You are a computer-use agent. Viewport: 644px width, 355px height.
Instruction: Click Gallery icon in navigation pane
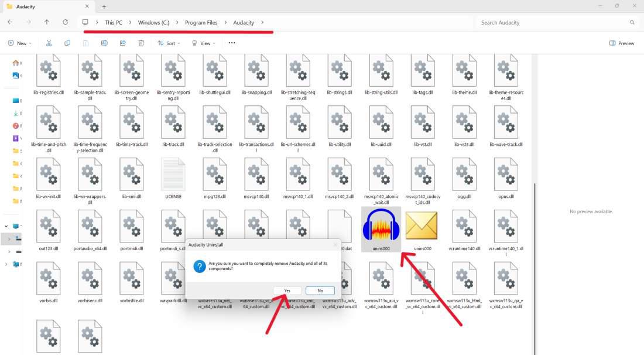[x=16, y=76]
